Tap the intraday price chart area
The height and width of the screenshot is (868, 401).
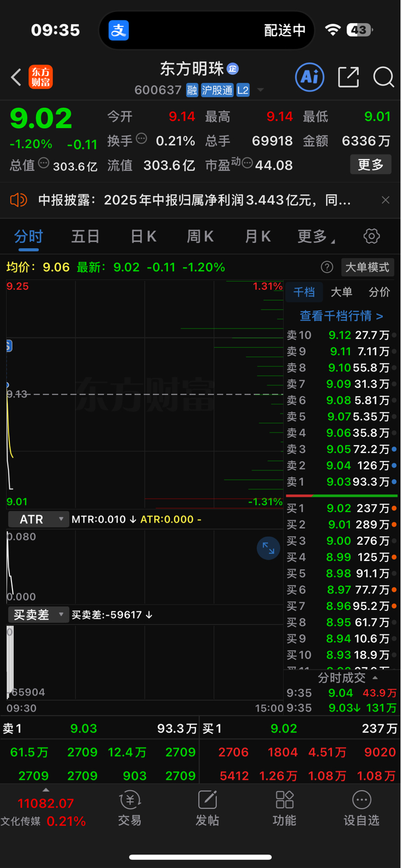click(145, 394)
